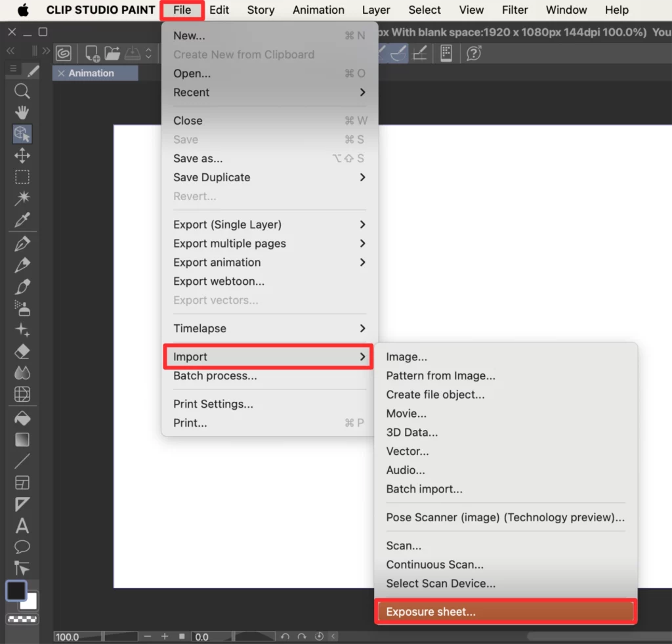The image size is (672, 644).
Task: Click the smartphone companion mode icon
Action: point(446,53)
